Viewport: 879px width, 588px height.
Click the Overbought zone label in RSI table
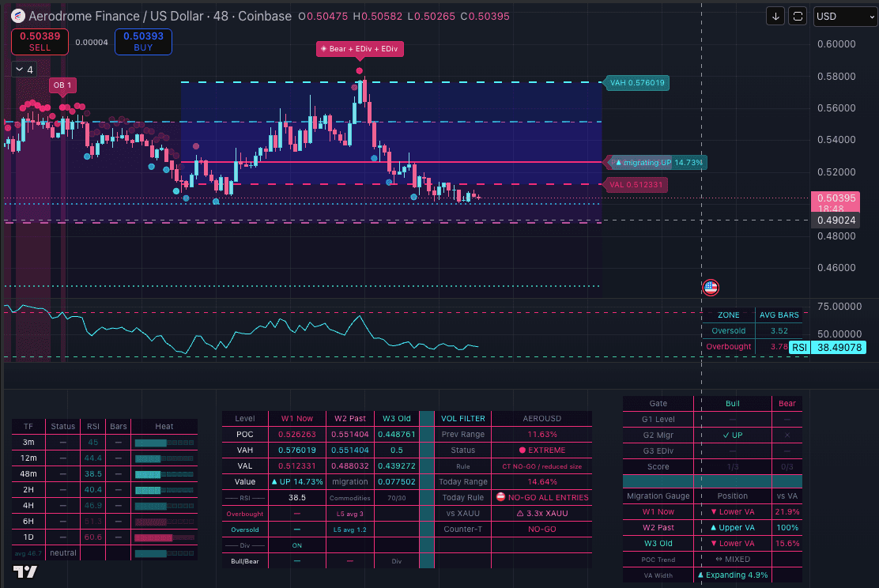[728, 346]
